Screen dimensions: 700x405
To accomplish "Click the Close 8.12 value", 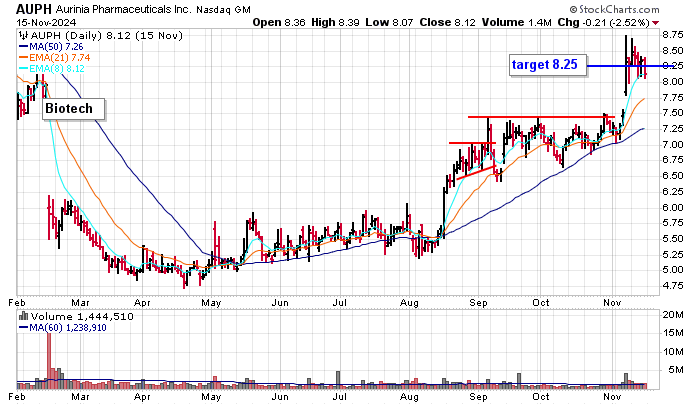I will 447,22.
